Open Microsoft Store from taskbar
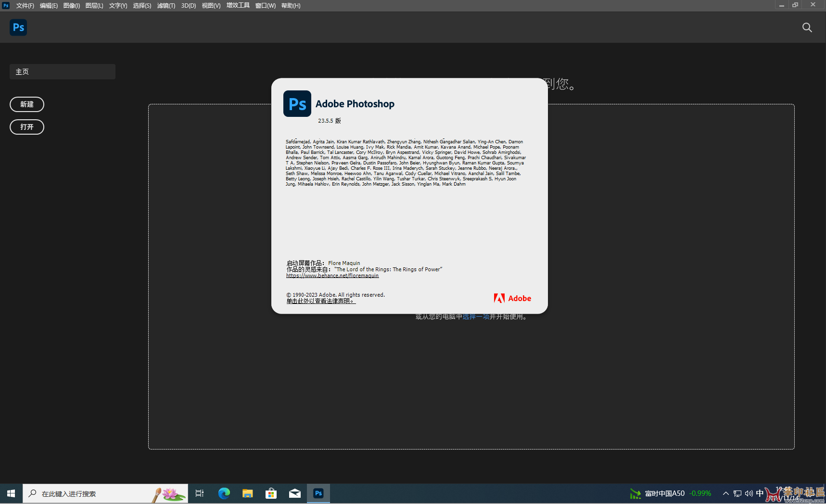The height and width of the screenshot is (504, 826). click(271, 493)
